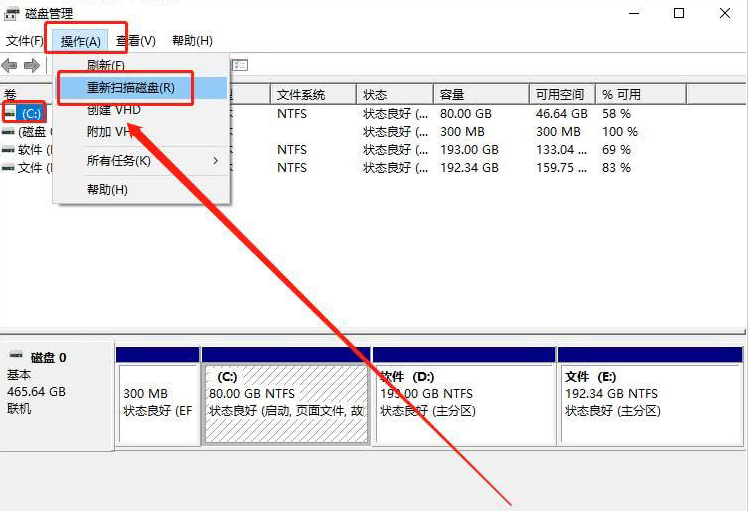The width and height of the screenshot is (748, 511).
Task: Click drive icon of the 文件 volume row
Action: pyautogui.click(x=8, y=167)
